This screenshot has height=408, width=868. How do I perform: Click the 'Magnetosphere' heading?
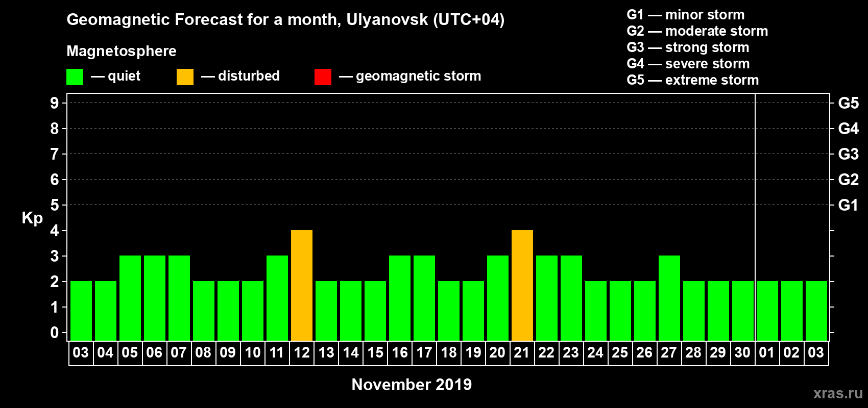click(122, 52)
